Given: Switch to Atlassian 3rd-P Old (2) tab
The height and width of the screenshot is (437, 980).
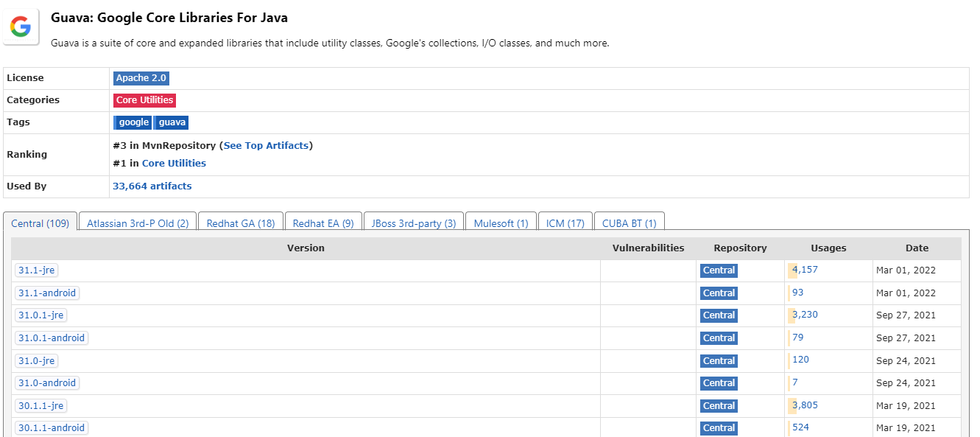Looking at the screenshot, I should (x=138, y=223).
